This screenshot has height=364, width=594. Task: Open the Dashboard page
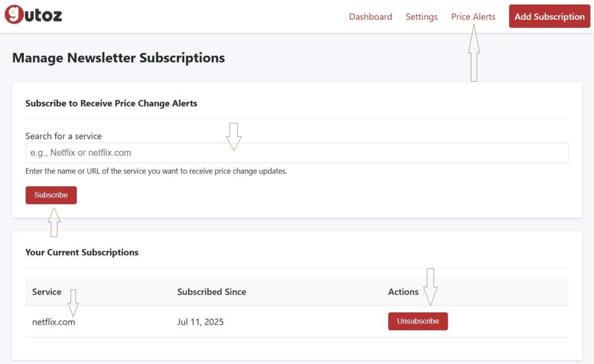370,17
